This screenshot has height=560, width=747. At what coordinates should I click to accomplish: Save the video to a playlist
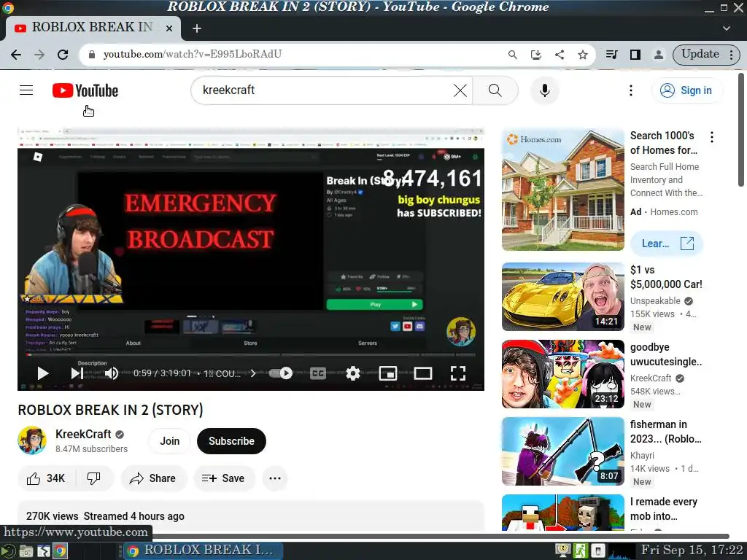click(x=223, y=478)
